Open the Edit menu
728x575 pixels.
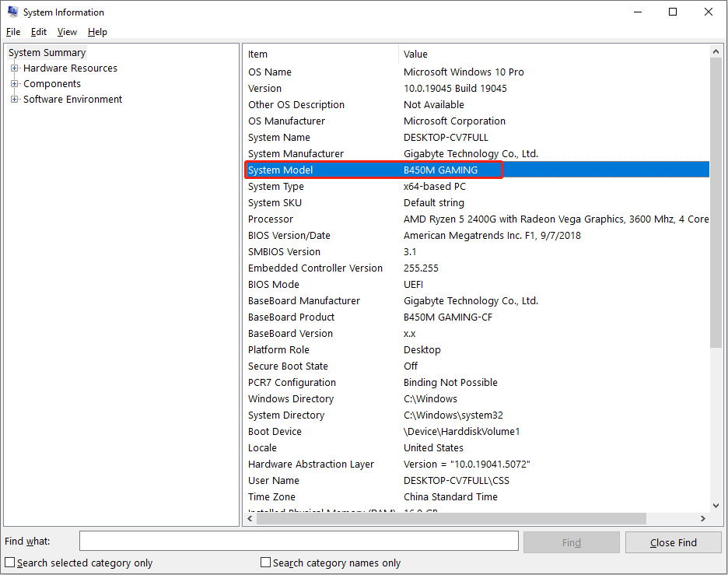(38, 32)
